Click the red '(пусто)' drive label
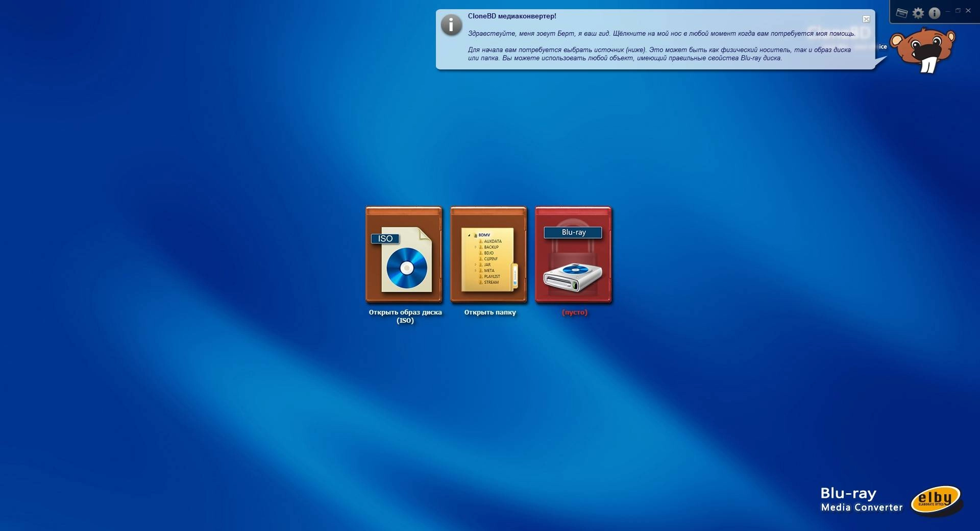This screenshot has height=531, width=980. [x=575, y=312]
